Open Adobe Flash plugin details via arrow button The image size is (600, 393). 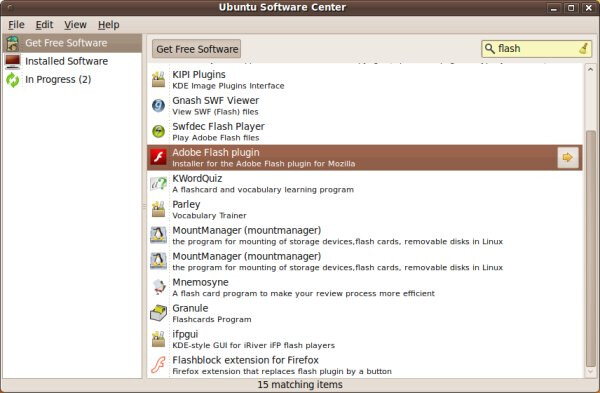pyautogui.click(x=567, y=157)
